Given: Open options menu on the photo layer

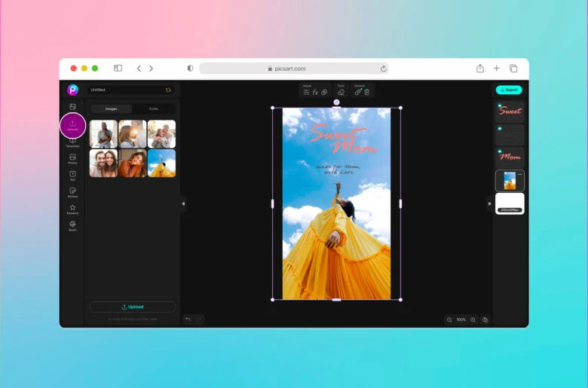Looking at the screenshot, I should (519, 174).
